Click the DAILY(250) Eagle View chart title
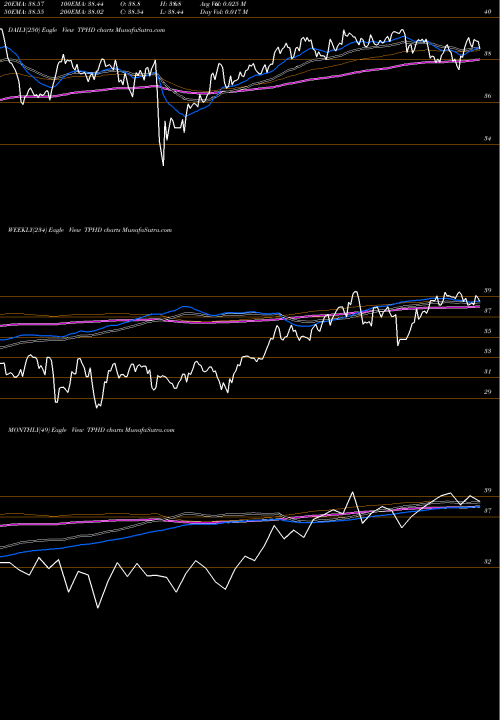This screenshot has width=500, height=720. (x=84, y=30)
